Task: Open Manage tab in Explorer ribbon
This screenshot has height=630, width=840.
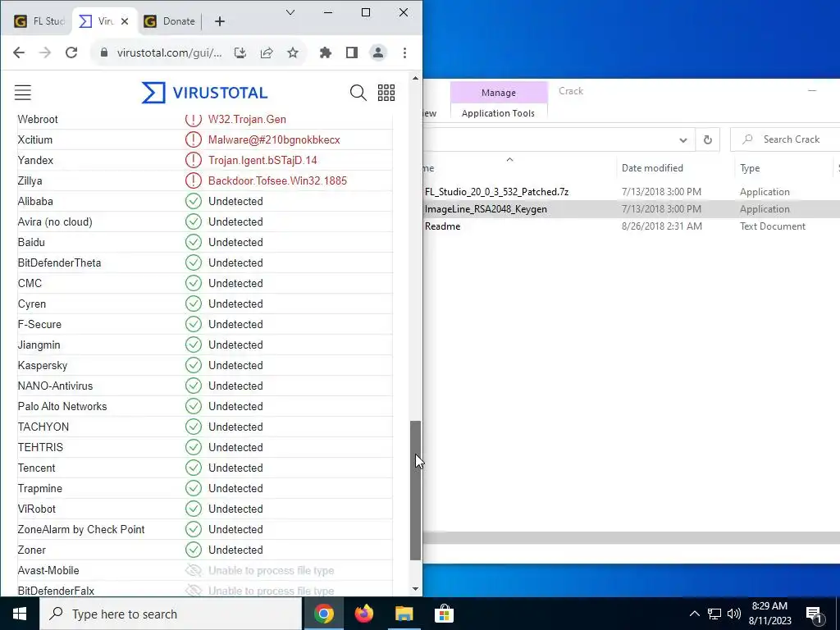Action: coord(498,93)
